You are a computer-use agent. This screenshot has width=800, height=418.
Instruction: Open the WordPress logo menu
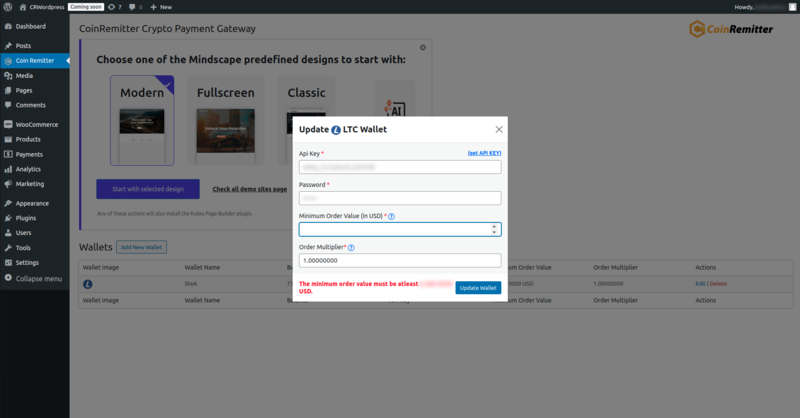(x=8, y=7)
